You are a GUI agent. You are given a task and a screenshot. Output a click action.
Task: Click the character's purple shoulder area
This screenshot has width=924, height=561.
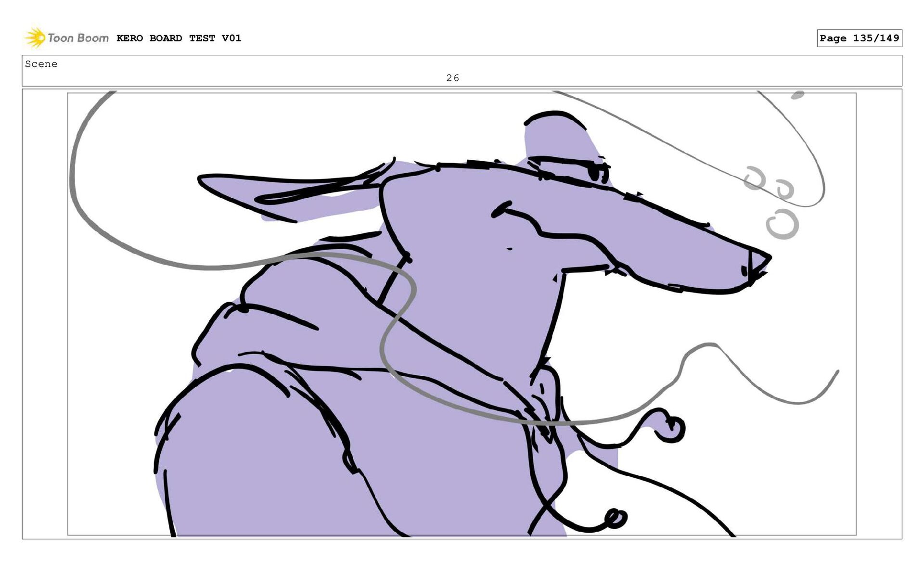coord(250,457)
